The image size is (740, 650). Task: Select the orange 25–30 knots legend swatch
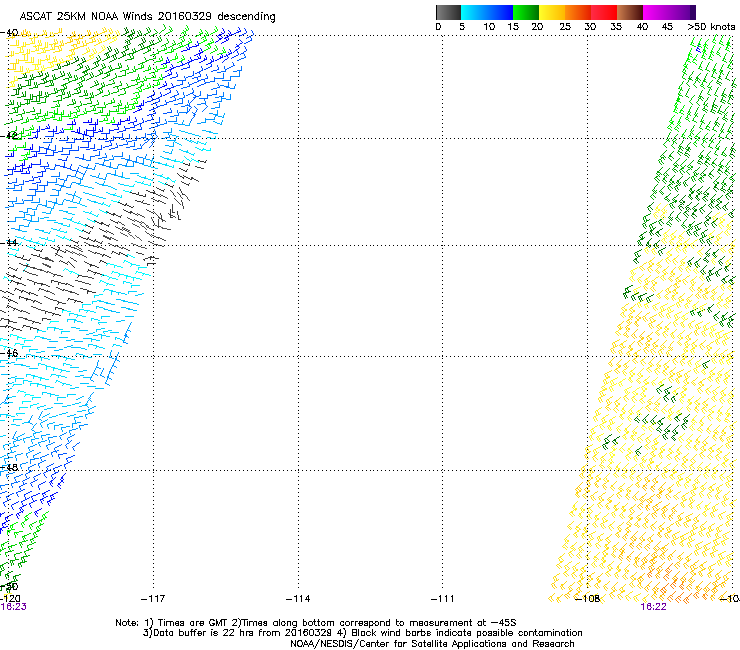[578, 12]
